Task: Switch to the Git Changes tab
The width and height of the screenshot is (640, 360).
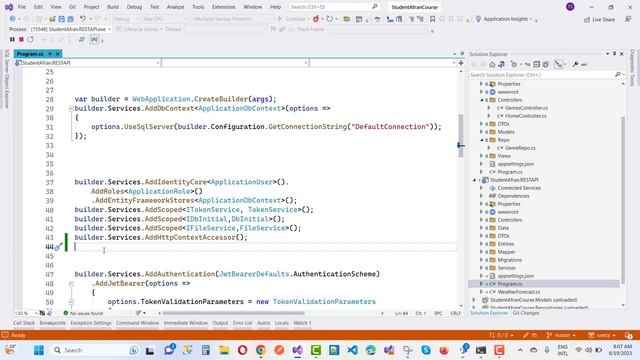Action: click(x=526, y=313)
